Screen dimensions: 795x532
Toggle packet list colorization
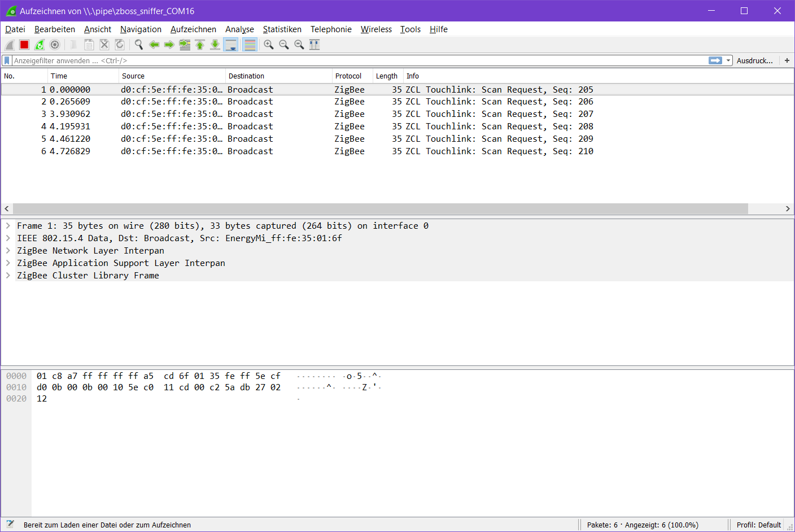250,45
